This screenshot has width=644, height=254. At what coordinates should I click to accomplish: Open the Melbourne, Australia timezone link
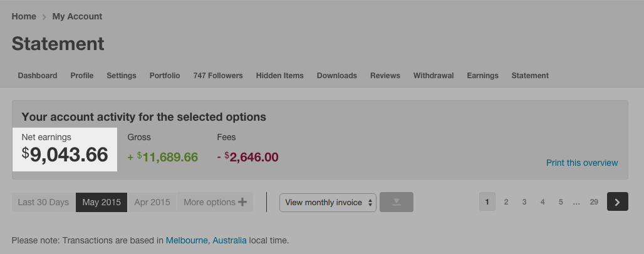click(206, 240)
